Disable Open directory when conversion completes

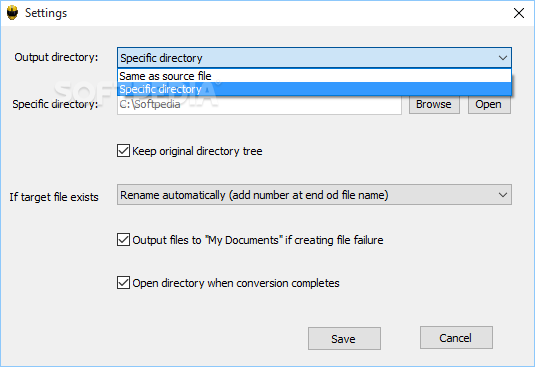(x=123, y=283)
